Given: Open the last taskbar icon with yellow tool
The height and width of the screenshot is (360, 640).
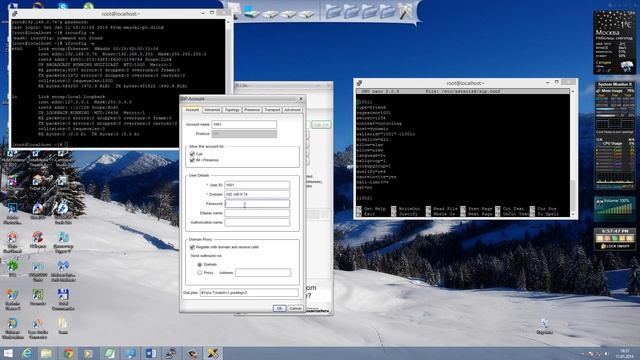Looking at the screenshot, I should pos(213,353).
